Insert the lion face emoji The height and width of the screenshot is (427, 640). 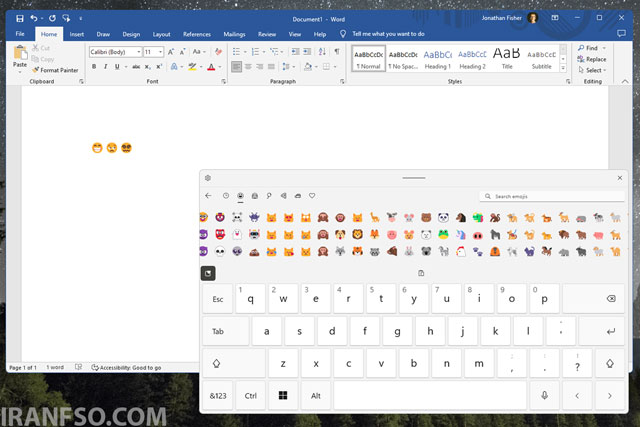(358, 234)
